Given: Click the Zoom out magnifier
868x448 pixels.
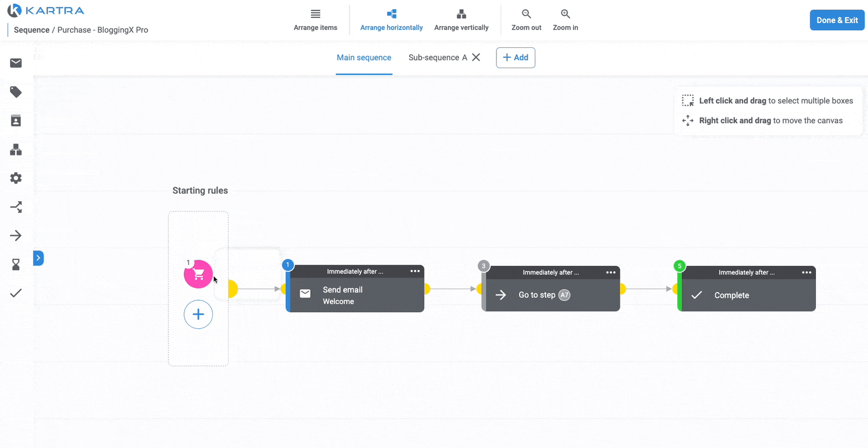Looking at the screenshot, I should click(526, 20).
